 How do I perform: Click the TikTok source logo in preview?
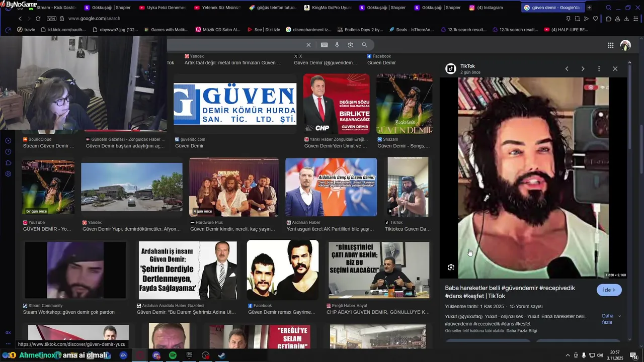click(x=451, y=69)
